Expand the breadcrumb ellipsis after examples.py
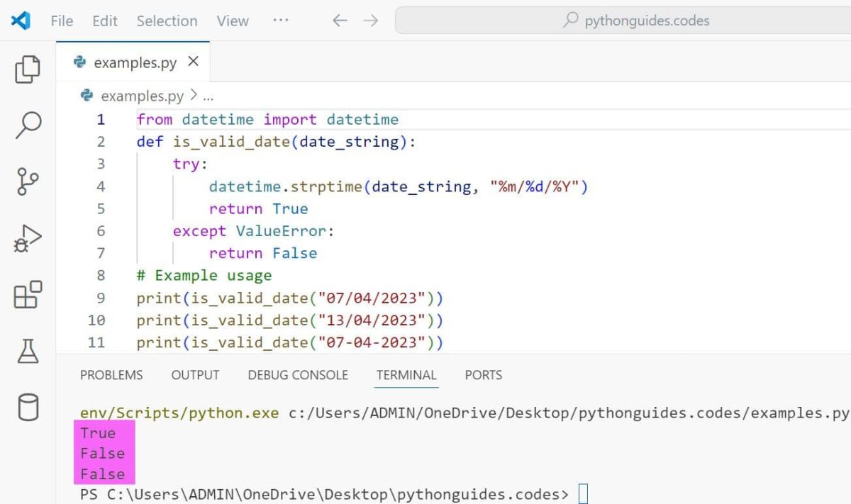 click(x=208, y=97)
